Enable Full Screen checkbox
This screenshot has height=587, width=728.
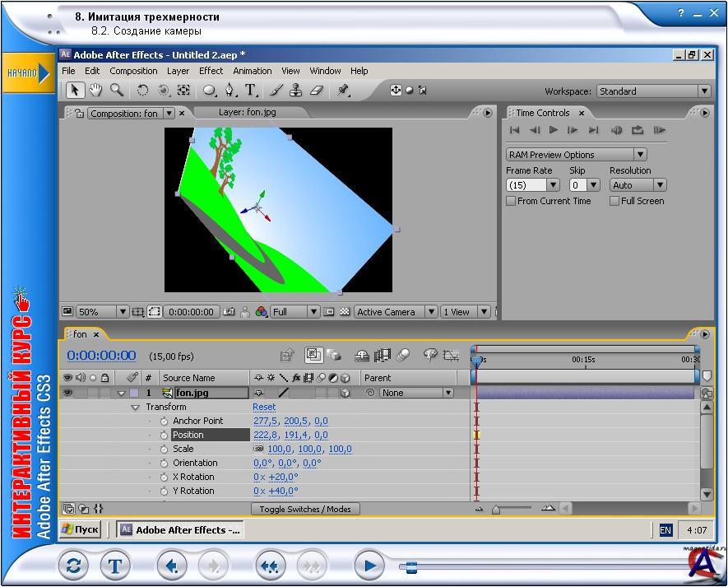pos(614,201)
